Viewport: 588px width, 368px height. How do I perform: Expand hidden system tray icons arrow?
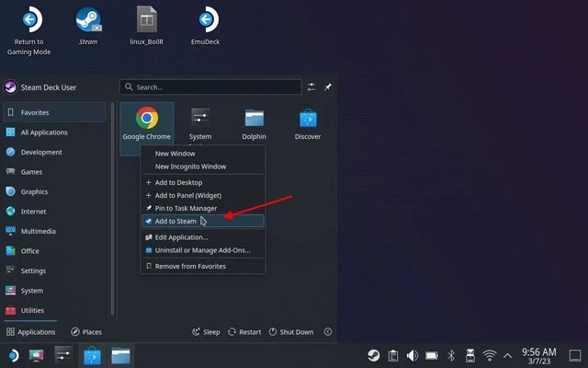tap(507, 355)
